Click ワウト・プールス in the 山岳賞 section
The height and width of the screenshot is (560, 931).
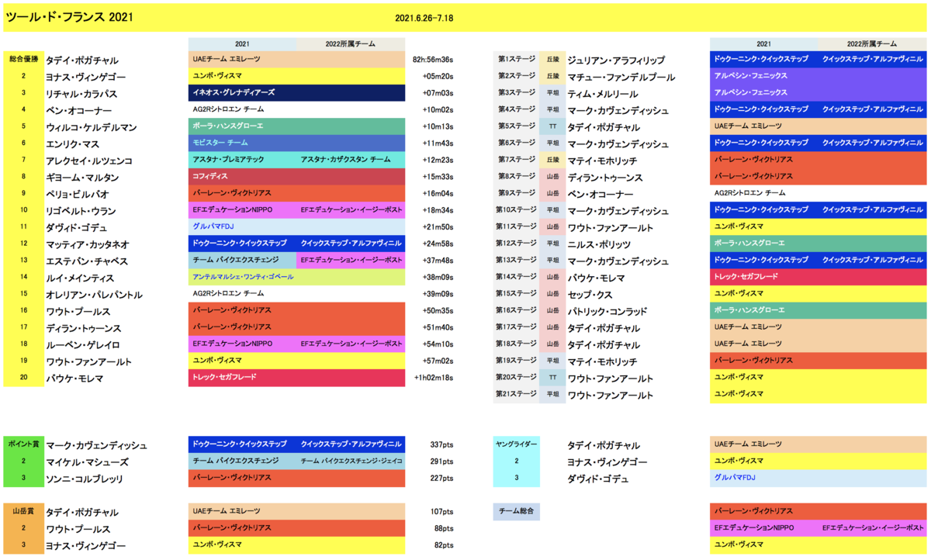(x=79, y=530)
